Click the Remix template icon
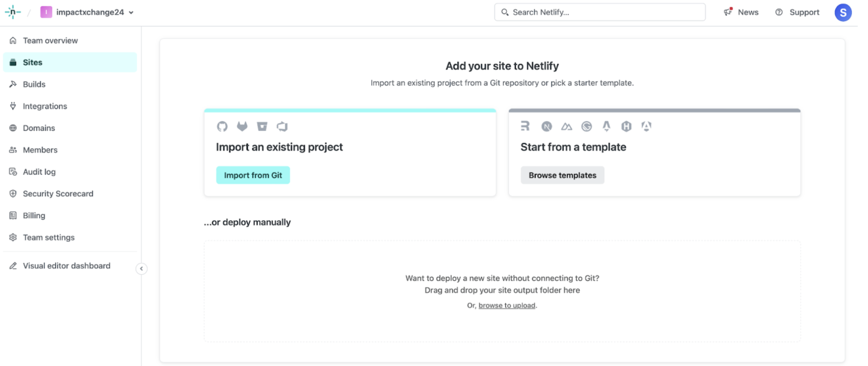Viewport: 868px width, 366px height. 525,126
